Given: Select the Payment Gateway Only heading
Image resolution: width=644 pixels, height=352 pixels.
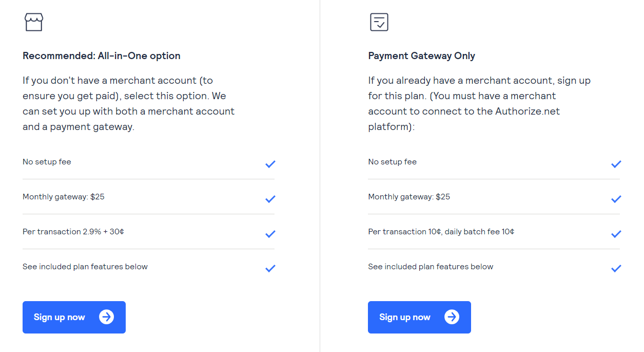Looking at the screenshot, I should (422, 56).
